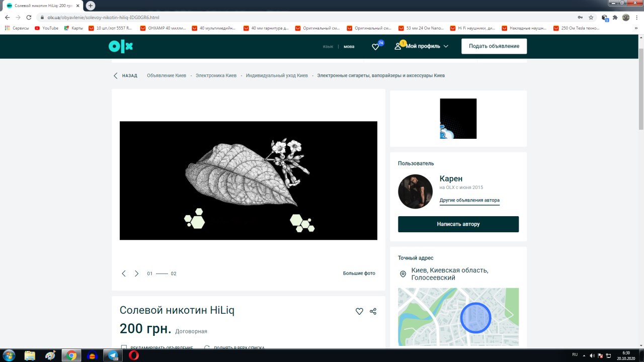Open the Chrome profile avatar
Image resolution: width=644 pixels, height=362 pixels.
point(626,17)
